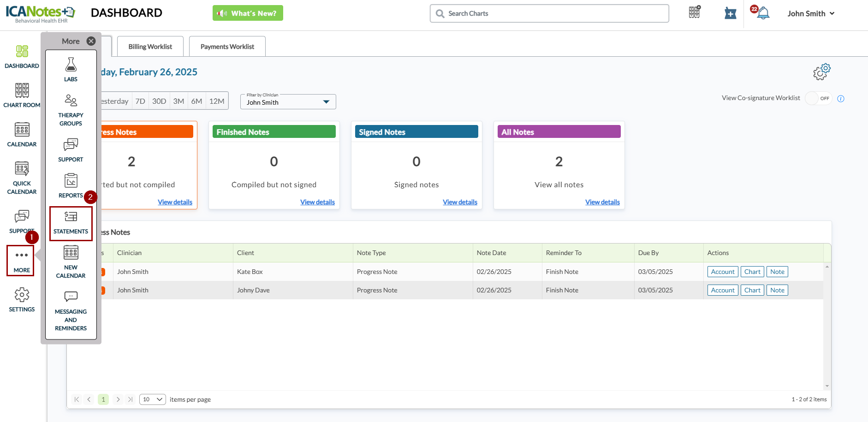The image size is (868, 422).
Task: Expand John Smith user menu
Action: click(811, 13)
